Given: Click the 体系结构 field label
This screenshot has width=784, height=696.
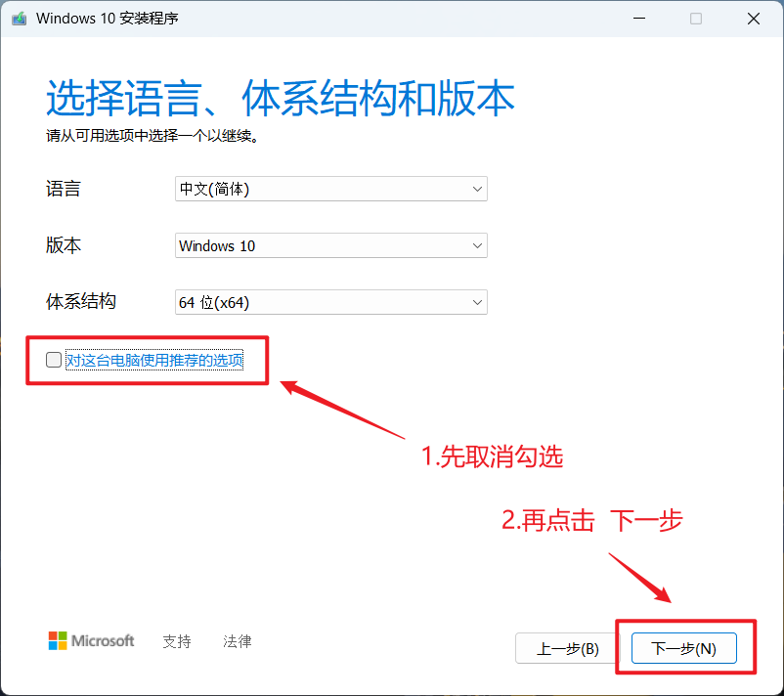Looking at the screenshot, I should click(81, 302).
